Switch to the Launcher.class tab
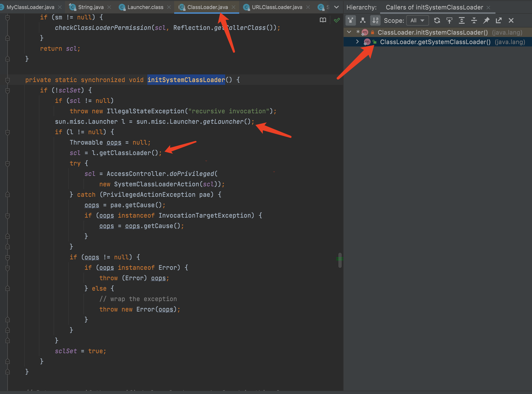 (145, 7)
